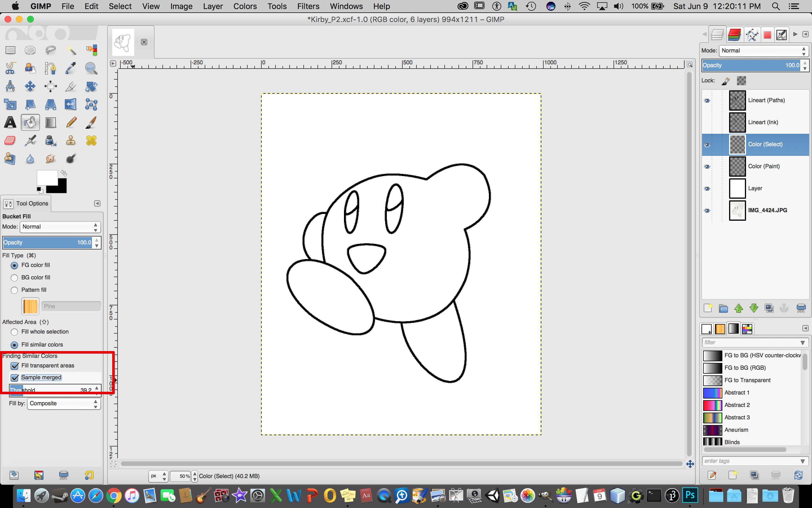Duplicate the selected layer
Viewport: 812px width, 508px height.
769,308
